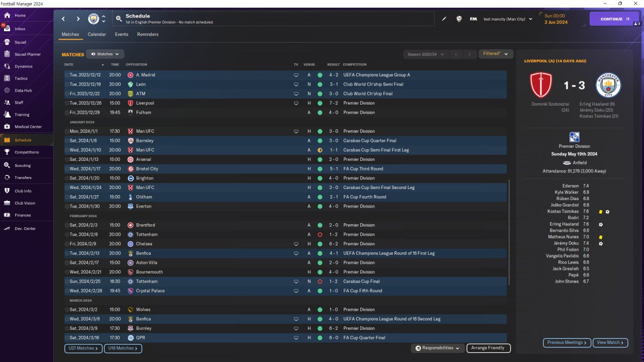Image resolution: width=644 pixels, height=362 pixels.
Task: Open Medical Center sidebar icon
Action: 7,127
